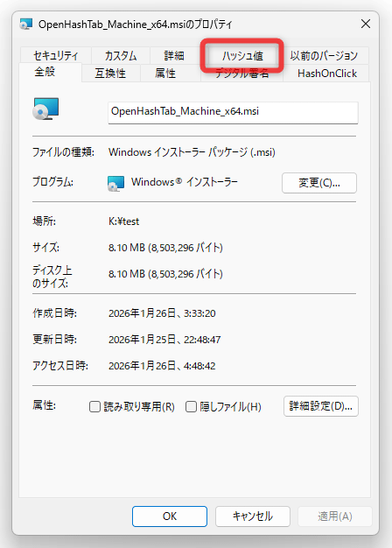Click the 変更(C)... button
The width and height of the screenshot is (392, 548).
(x=319, y=182)
